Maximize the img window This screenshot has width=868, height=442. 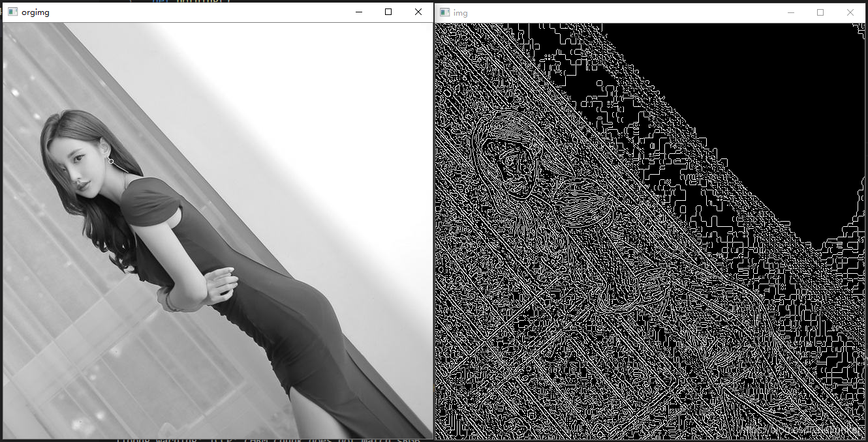coord(820,12)
